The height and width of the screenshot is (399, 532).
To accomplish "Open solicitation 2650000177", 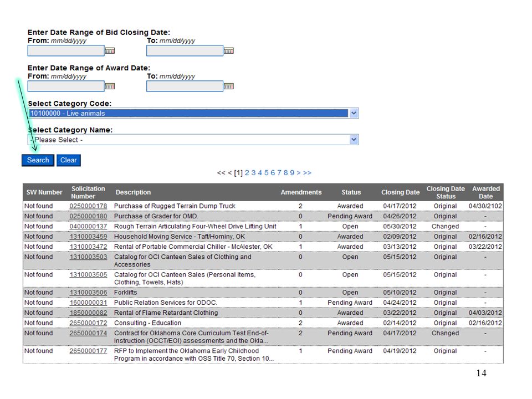I will [88, 351].
